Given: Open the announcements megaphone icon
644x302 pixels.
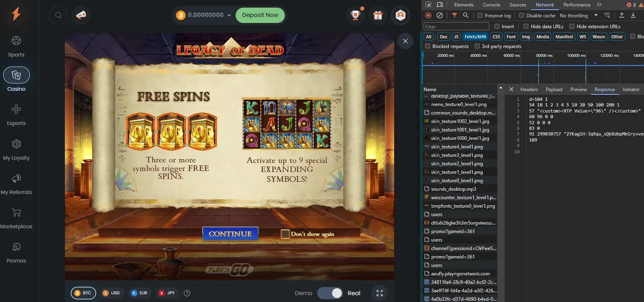Looking at the screenshot, I should click(81, 15).
